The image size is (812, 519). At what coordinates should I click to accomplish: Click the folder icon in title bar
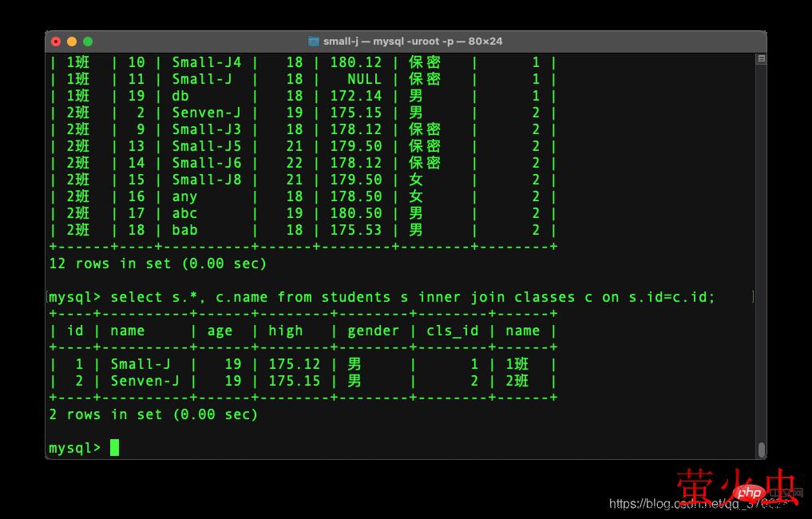click(x=314, y=42)
